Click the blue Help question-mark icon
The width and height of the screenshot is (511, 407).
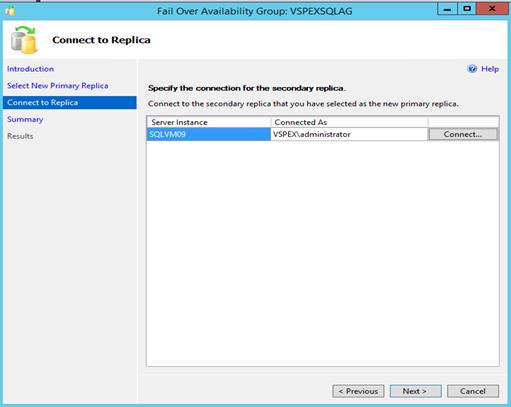coord(472,69)
